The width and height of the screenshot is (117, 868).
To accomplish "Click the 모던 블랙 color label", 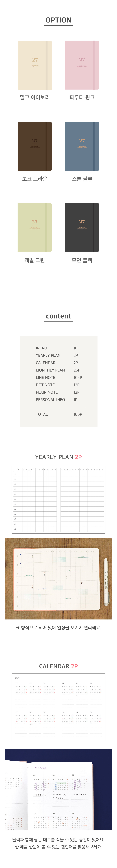I will click(x=82, y=260).
